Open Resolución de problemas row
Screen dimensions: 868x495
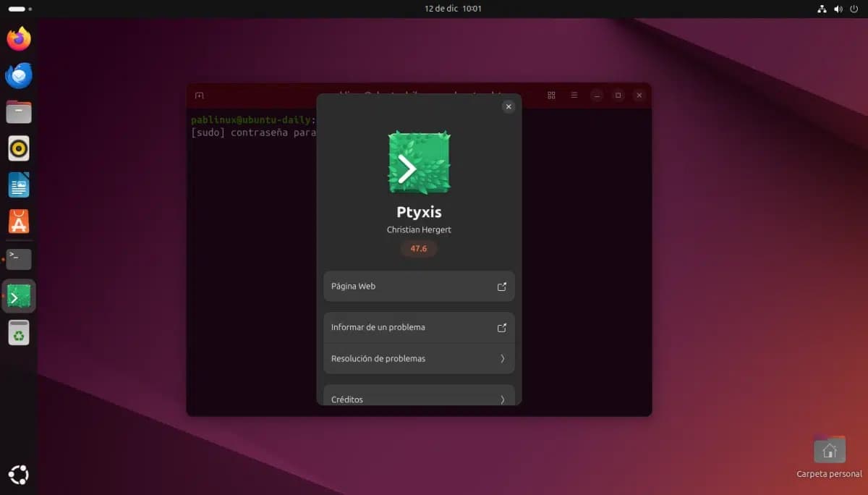[419, 358]
